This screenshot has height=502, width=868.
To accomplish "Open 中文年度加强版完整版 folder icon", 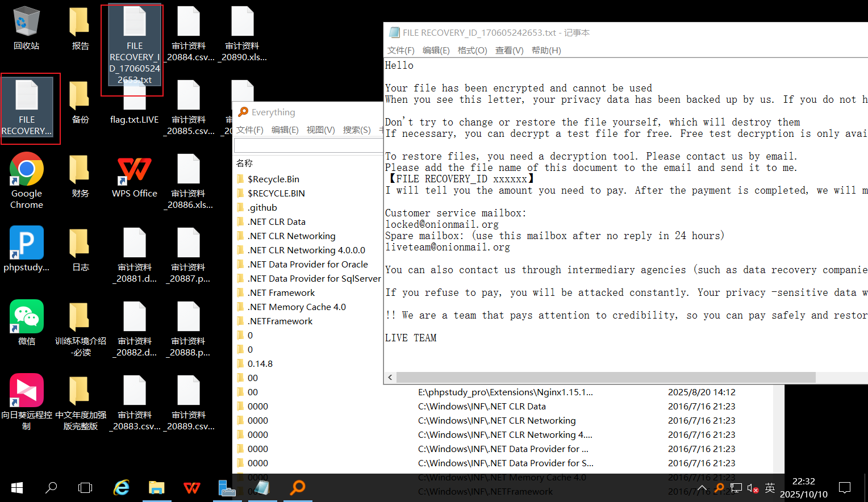I will 80,403.
